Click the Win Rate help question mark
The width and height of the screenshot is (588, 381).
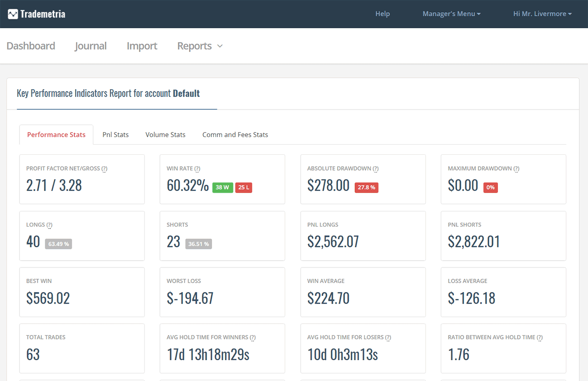197,169
